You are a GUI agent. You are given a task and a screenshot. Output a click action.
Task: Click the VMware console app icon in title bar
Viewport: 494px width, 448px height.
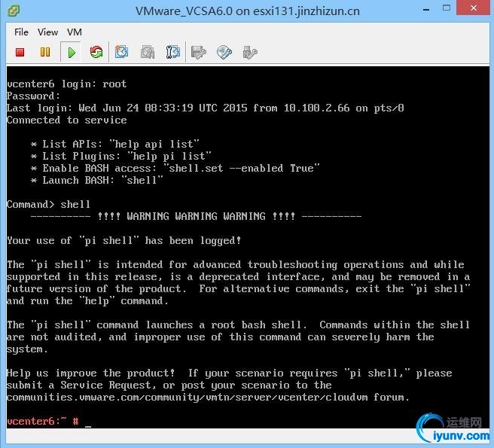tap(14, 11)
